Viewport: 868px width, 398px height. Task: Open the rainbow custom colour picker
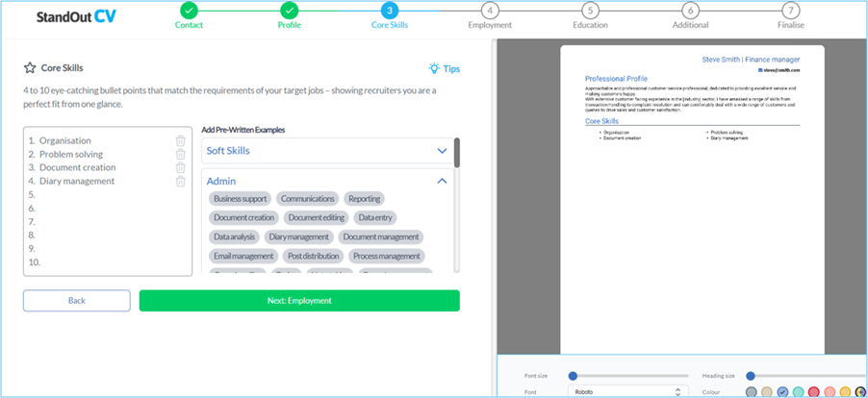tap(859, 392)
